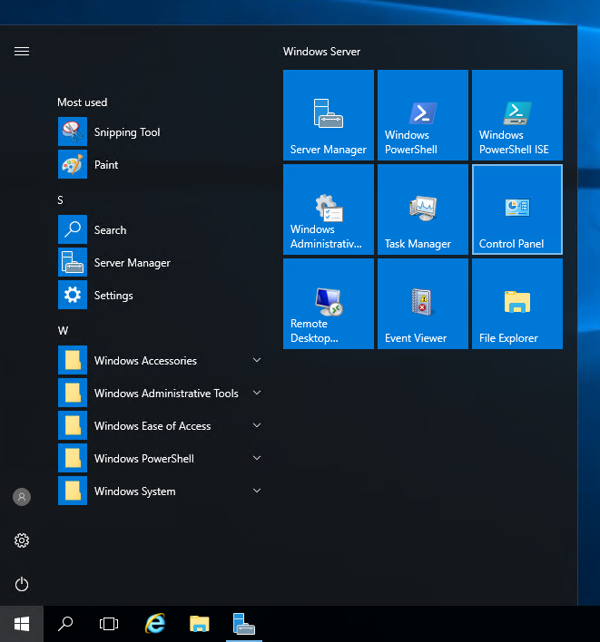Open Settings gear in the left rail

[22, 540]
